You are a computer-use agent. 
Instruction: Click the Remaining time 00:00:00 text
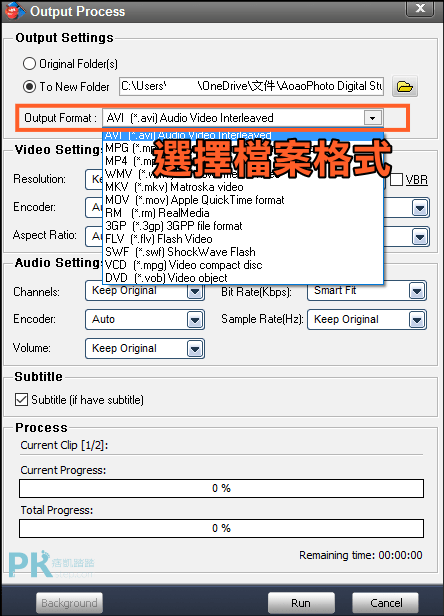point(361,555)
